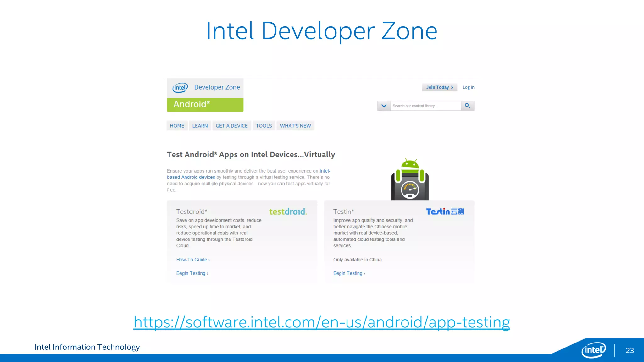Click the Testin logo

(x=445, y=211)
